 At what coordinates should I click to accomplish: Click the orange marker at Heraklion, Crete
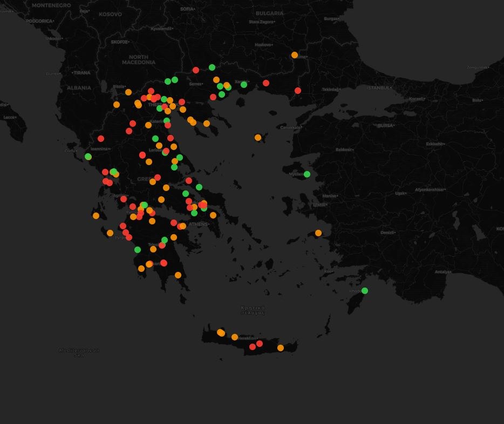click(x=235, y=337)
